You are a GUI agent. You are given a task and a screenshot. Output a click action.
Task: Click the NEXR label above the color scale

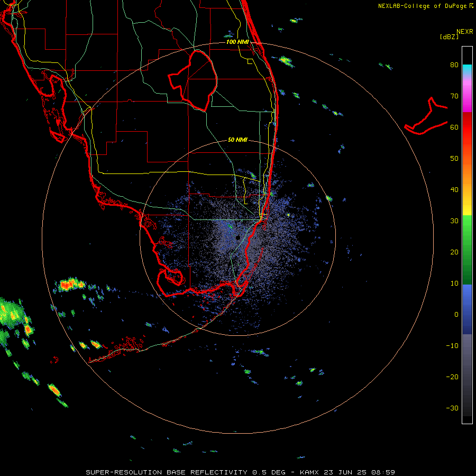point(464,32)
